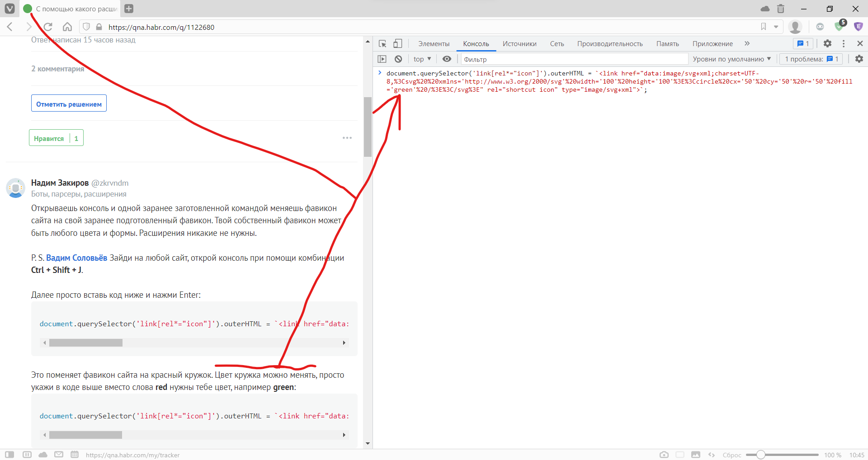The width and height of the screenshot is (868, 460).
Task: Open DevTools settings gear
Action: (827, 43)
